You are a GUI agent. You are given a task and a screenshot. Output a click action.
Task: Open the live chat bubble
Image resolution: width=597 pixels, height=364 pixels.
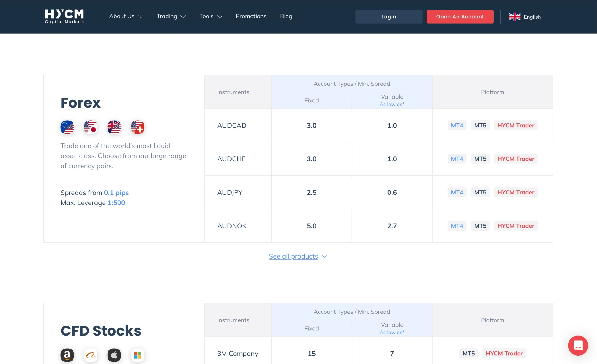578,345
